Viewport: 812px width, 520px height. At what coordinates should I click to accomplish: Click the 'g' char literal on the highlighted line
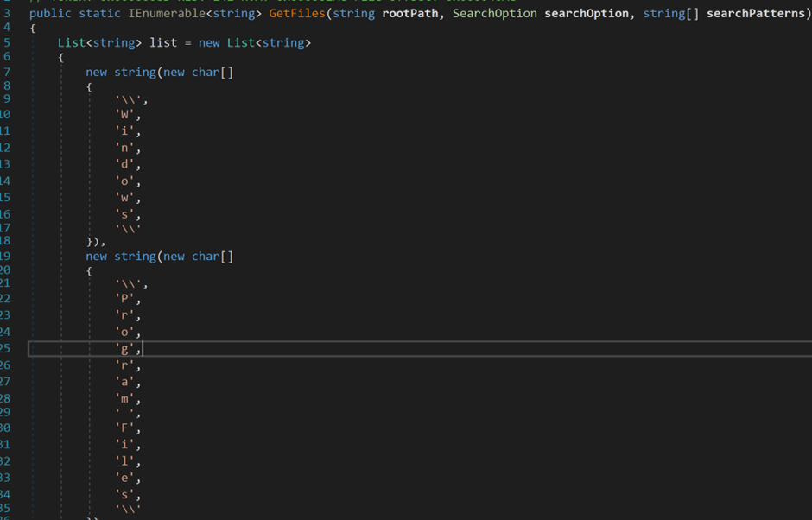pyautogui.click(x=124, y=349)
